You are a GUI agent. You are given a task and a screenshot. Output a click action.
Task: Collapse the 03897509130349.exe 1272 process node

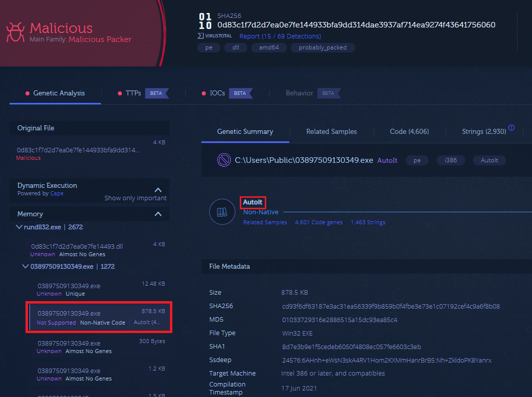point(25,266)
